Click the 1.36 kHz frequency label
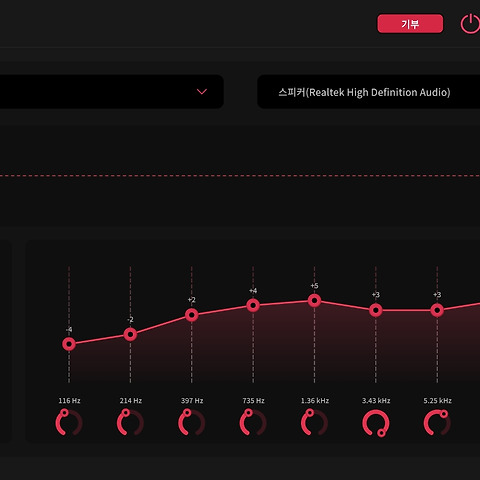The width and height of the screenshot is (480, 480). [315, 400]
